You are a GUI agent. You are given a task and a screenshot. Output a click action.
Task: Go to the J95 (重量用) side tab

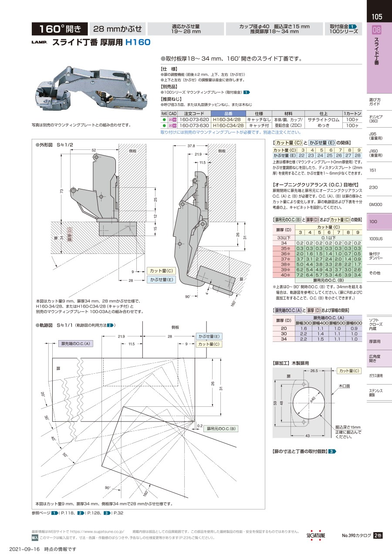(x=375, y=136)
